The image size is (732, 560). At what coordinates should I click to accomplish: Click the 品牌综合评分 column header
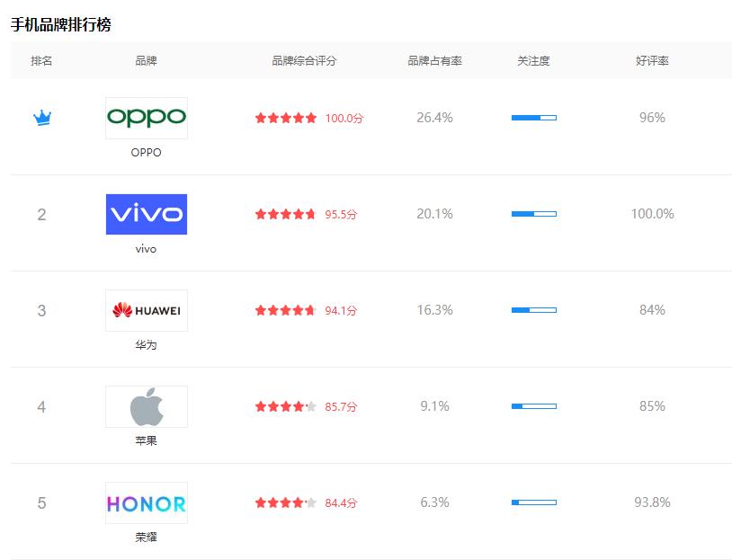pyautogui.click(x=304, y=61)
